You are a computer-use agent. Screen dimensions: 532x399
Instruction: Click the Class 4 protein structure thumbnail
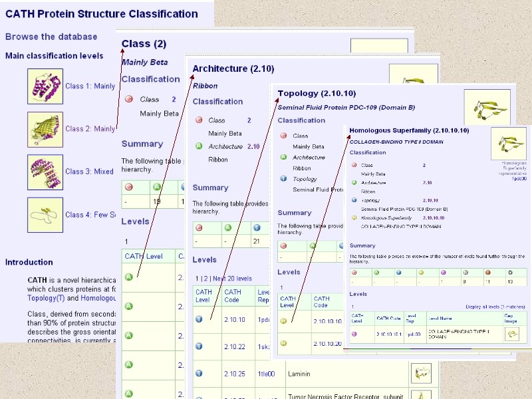45,215
